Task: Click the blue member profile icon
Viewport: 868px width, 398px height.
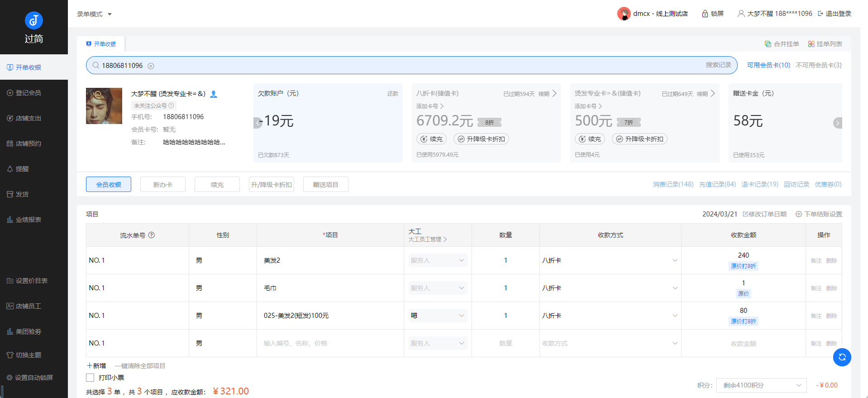Action: (x=214, y=94)
